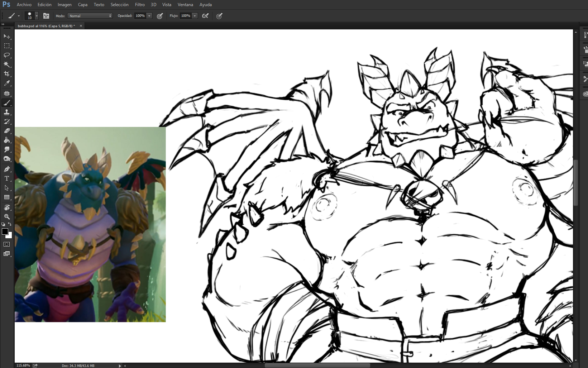
Task: Toggle pressure for opacity
Action: pyautogui.click(x=160, y=16)
